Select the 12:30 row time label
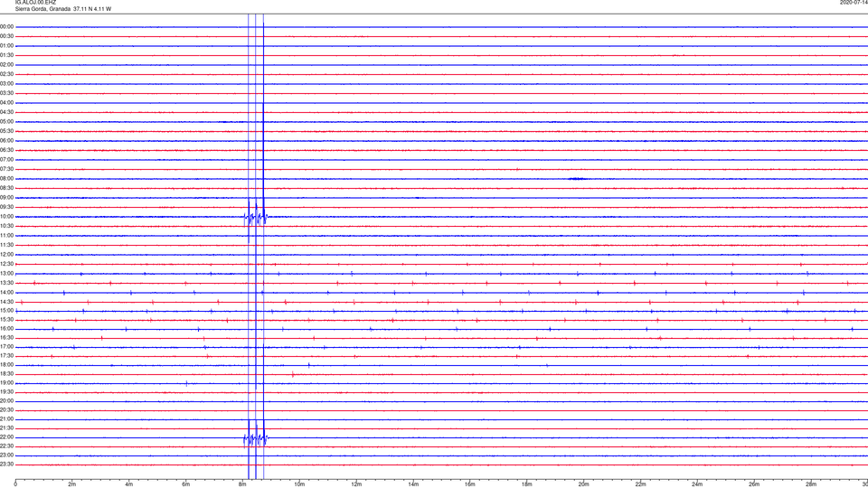The width and height of the screenshot is (868, 488). 7,264
